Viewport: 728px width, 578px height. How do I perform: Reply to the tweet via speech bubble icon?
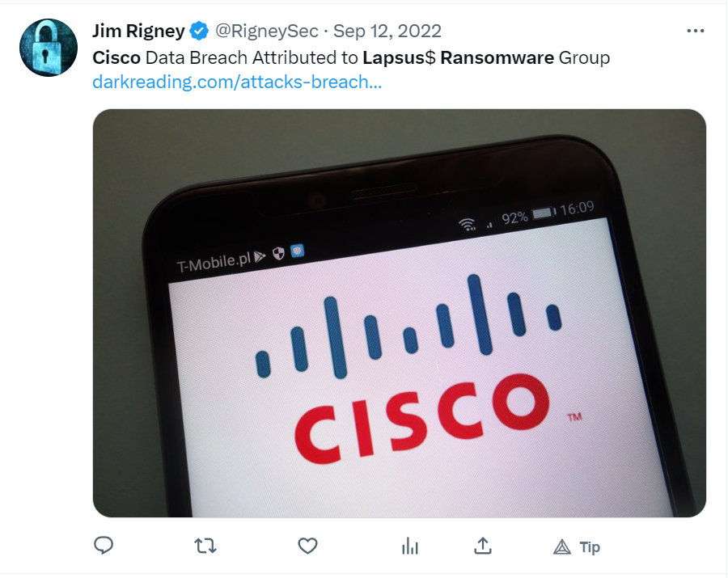[x=104, y=546]
